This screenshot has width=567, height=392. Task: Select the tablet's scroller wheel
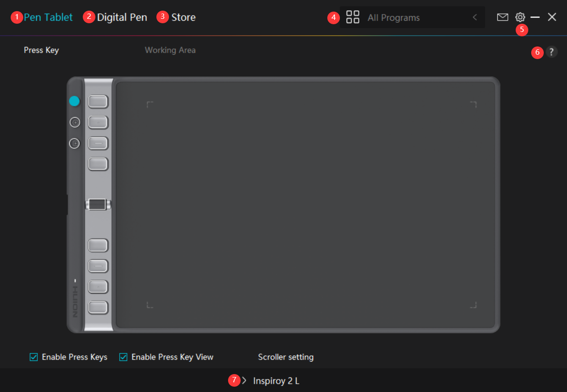[98, 205]
